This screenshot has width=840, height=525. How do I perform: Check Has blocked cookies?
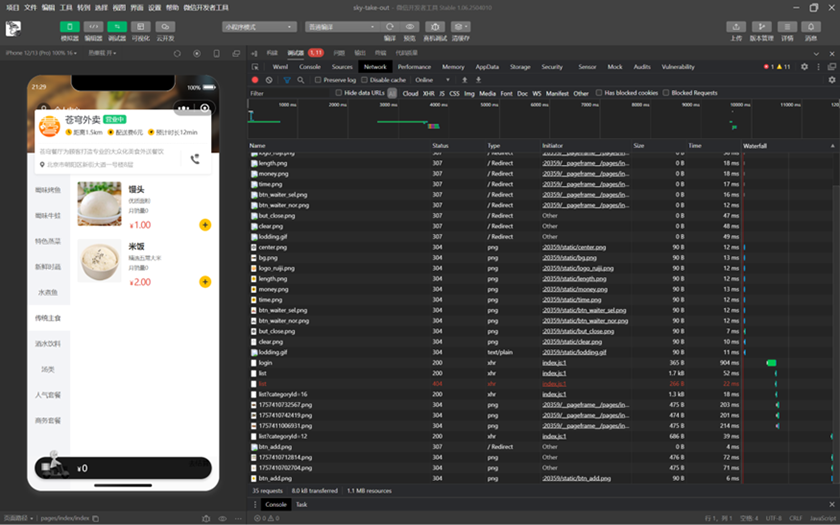click(x=599, y=93)
